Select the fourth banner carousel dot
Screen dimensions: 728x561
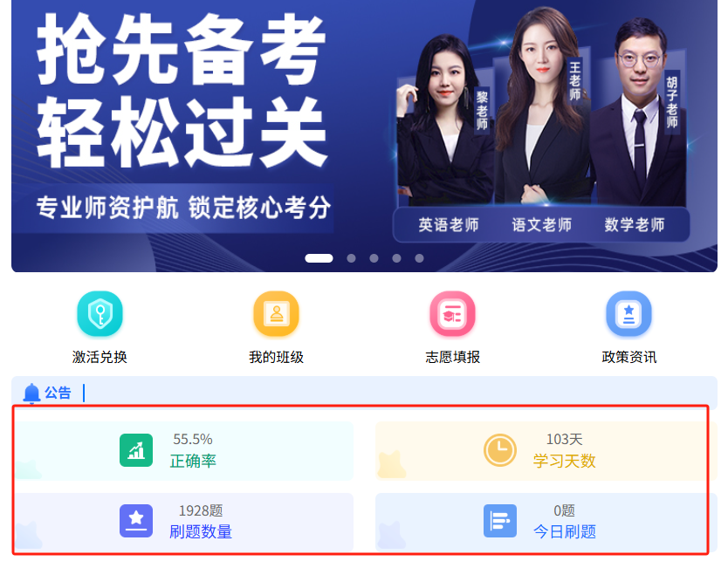click(x=396, y=258)
